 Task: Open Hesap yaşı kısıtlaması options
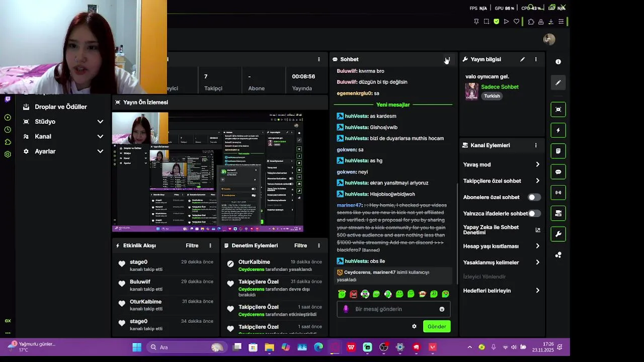pos(502,246)
